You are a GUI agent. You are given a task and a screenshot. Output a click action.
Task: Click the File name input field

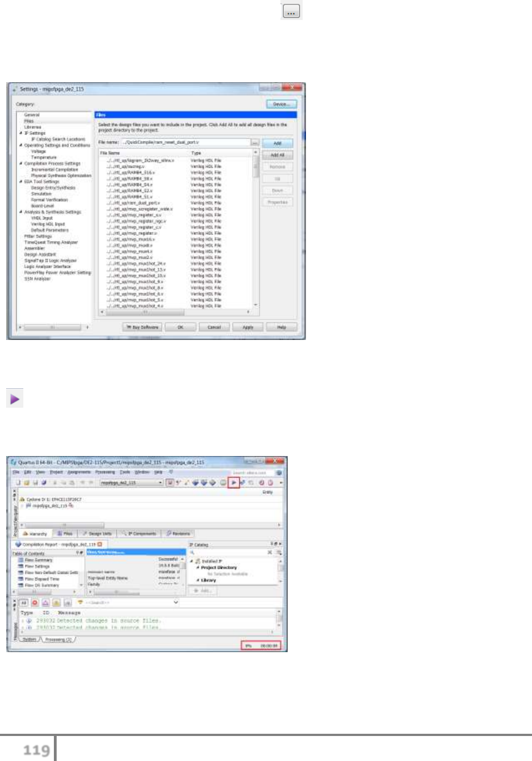tap(185, 143)
